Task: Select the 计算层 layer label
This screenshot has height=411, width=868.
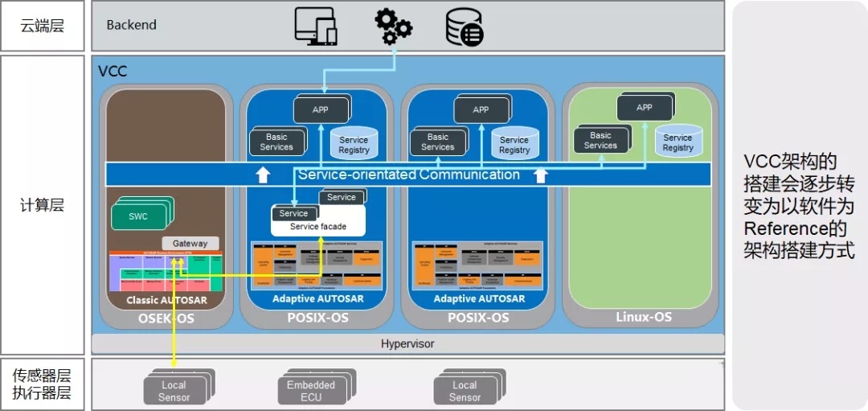Action: pyautogui.click(x=42, y=205)
